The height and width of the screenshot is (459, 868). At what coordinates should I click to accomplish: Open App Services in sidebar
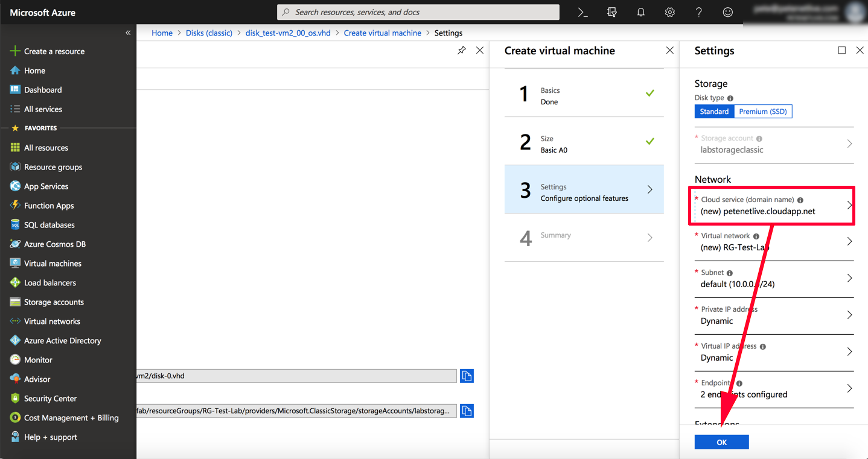[x=46, y=186]
